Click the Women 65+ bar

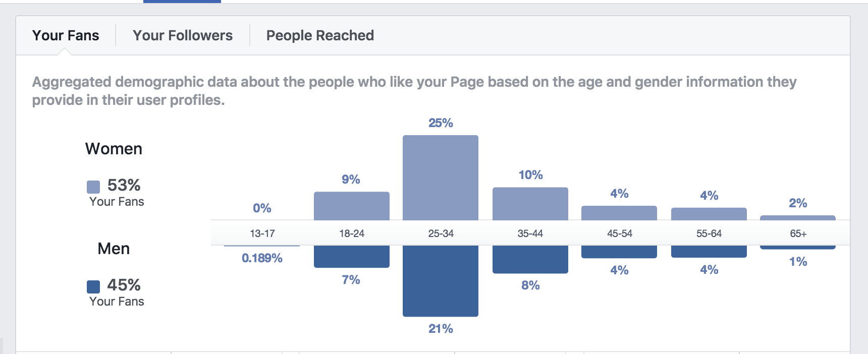coord(797,218)
